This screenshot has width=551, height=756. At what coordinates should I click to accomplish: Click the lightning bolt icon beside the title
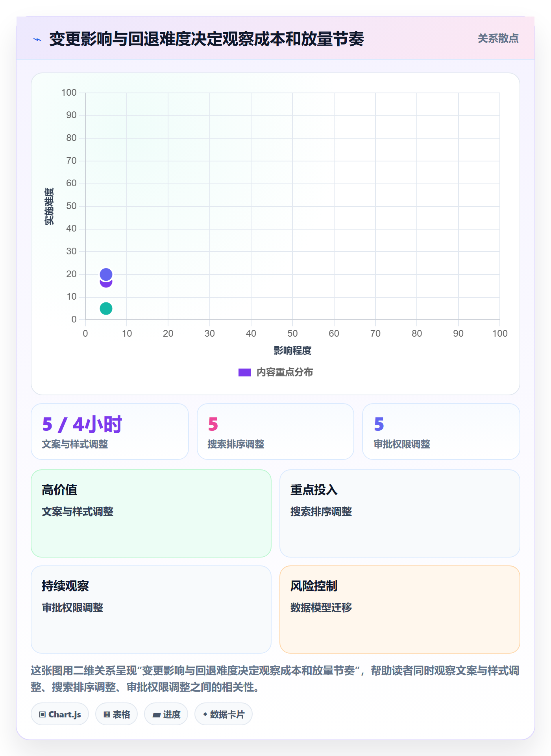37,39
